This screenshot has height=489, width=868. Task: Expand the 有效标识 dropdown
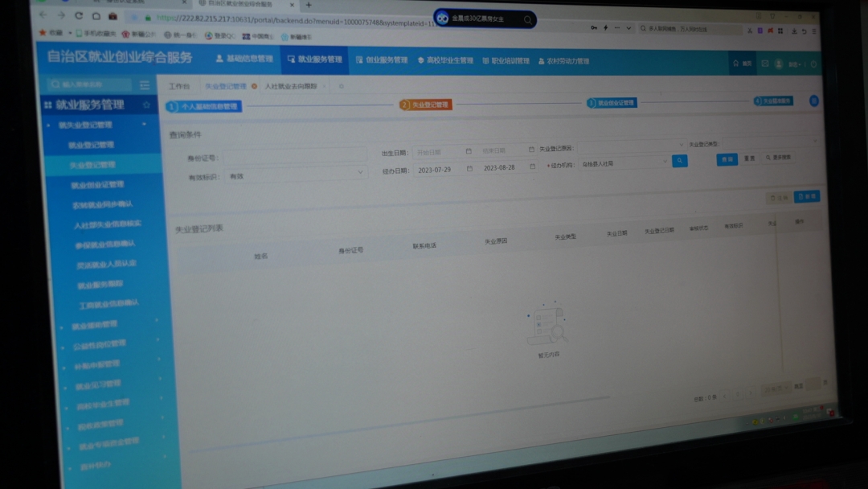pyautogui.click(x=360, y=172)
